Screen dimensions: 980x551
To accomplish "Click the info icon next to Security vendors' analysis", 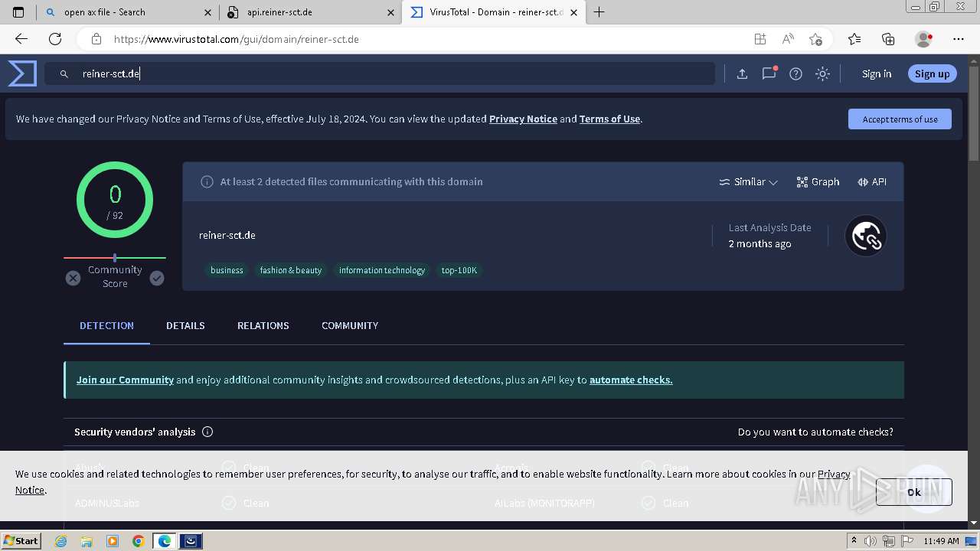I will [207, 432].
